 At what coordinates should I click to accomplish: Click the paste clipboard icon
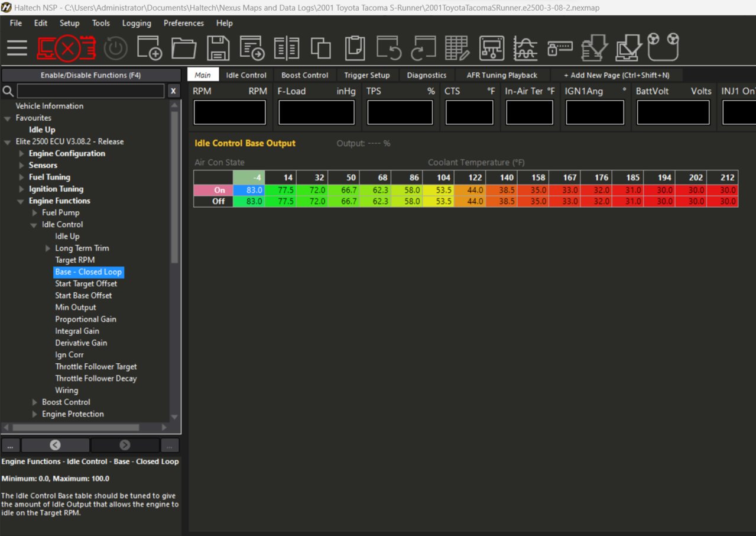tap(355, 48)
